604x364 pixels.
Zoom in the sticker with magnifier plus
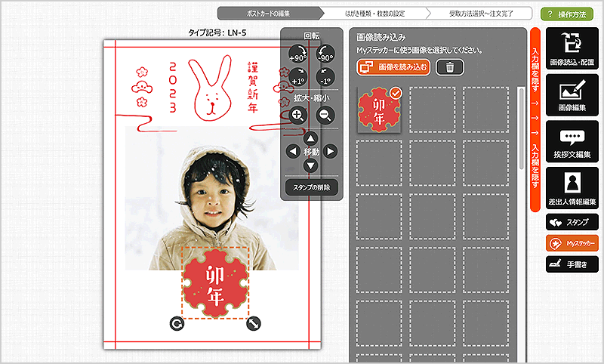pos(297,115)
